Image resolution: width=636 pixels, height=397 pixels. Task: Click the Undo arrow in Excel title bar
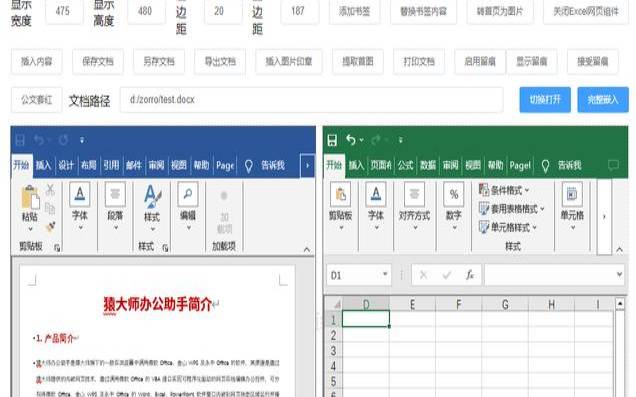[x=351, y=140]
